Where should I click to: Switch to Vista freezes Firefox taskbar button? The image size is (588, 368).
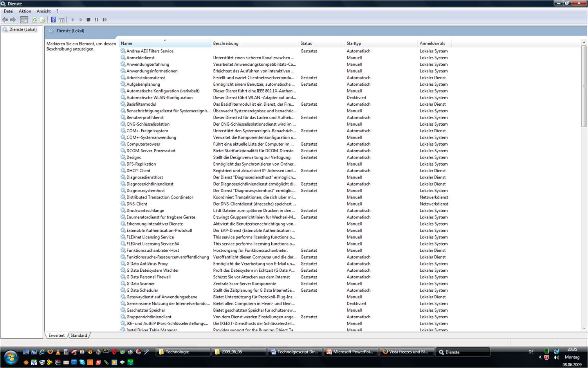click(407, 352)
